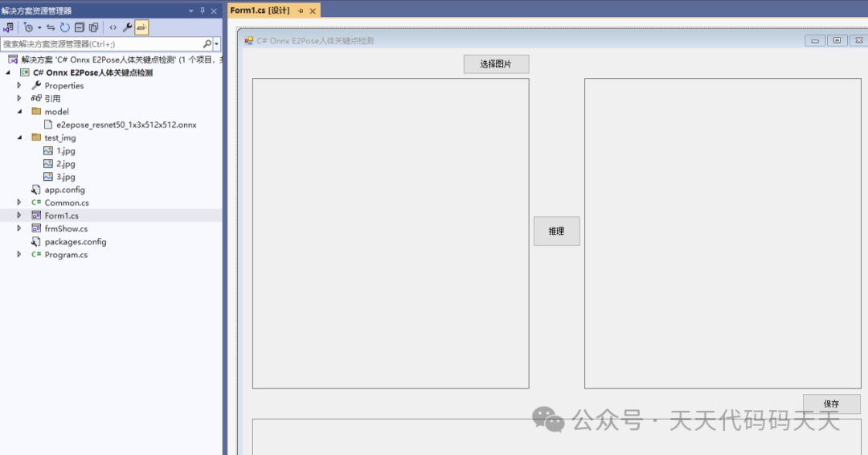The width and height of the screenshot is (868, 455).
Task: Click the Solution Explorer search field
Action: click(100, 43)
